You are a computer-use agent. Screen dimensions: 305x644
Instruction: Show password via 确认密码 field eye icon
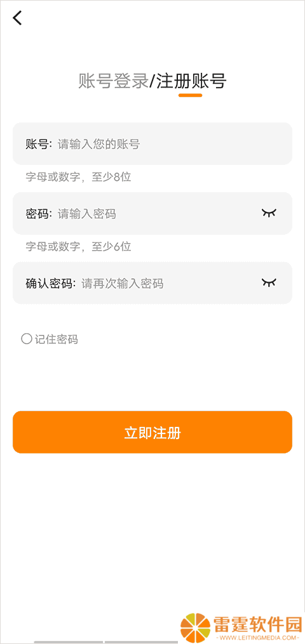tap(269, 282)
